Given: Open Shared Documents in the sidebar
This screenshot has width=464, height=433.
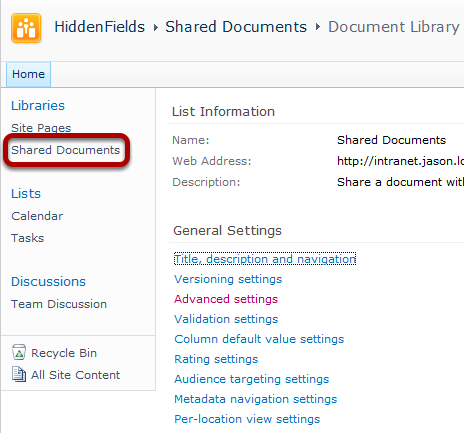Looking at the screenshot, I should 66,150.
